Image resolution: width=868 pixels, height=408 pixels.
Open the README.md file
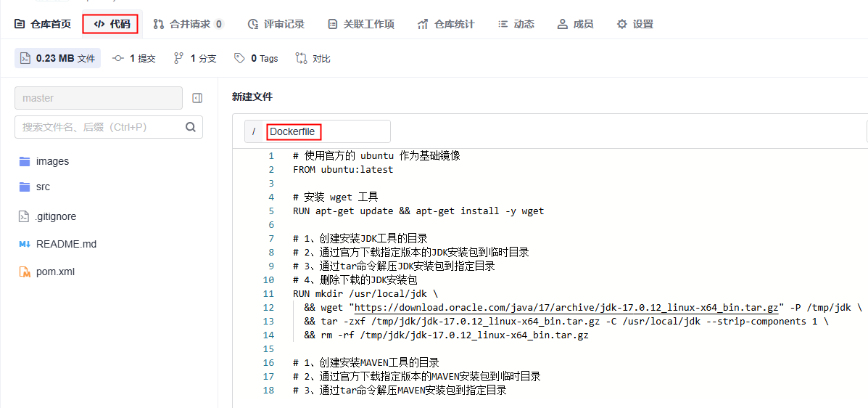[66, 244]
